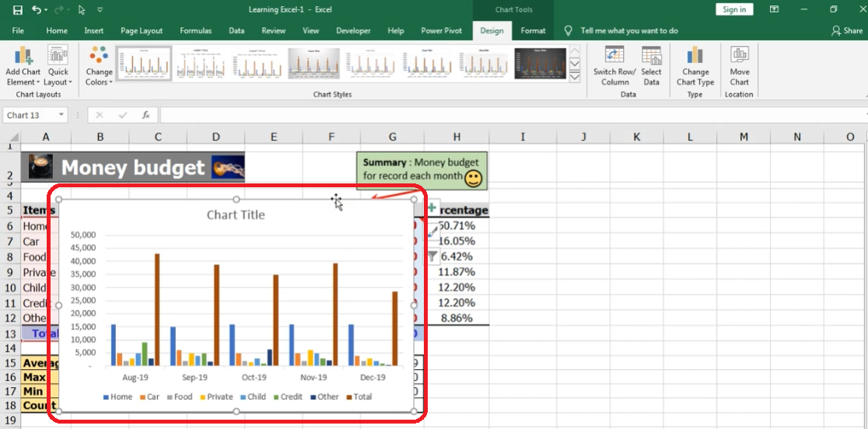Click the green plus Chart Elements button
The height and width of the screenshot is (429, 868).
click(431, 208)
